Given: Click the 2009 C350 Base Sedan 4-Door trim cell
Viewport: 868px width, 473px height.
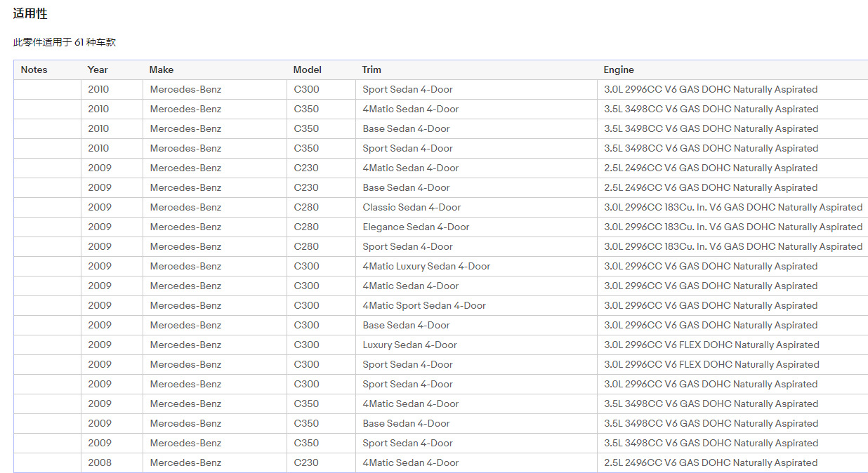Looking at the screenshot, I should click(476, 424).
